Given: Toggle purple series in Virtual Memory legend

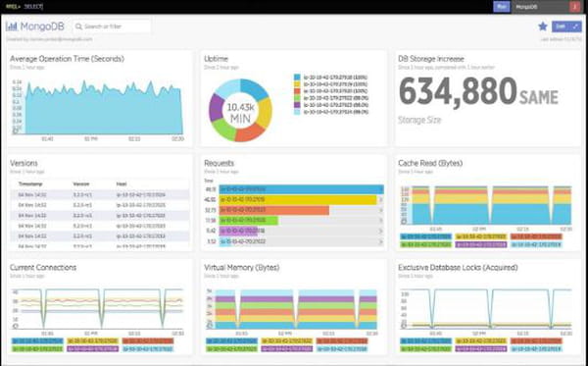Looking at the screenshot, I should (x=287, y=349).
